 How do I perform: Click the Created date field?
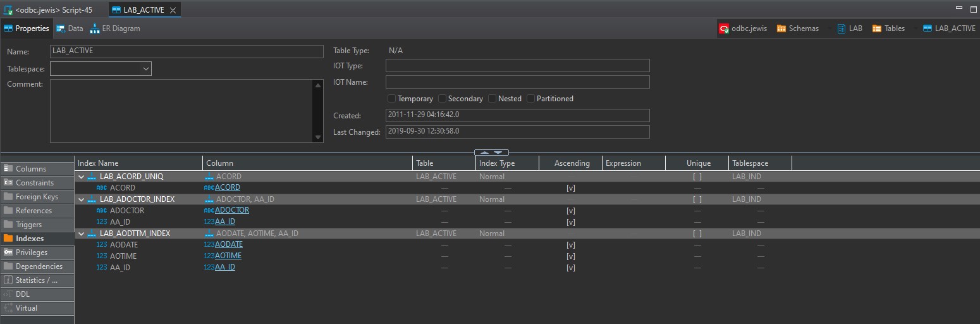coord(517,115)
